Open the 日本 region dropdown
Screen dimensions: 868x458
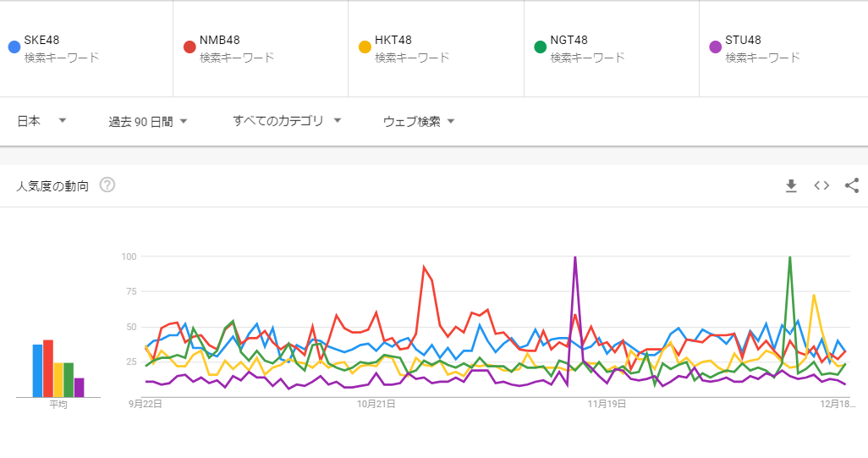point(41,121)
